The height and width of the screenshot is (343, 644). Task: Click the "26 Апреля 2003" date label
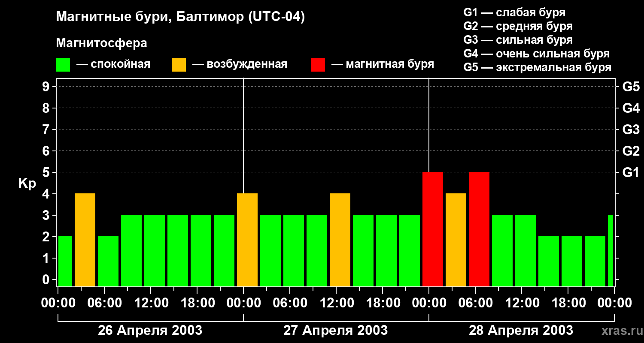click(150, 331)
